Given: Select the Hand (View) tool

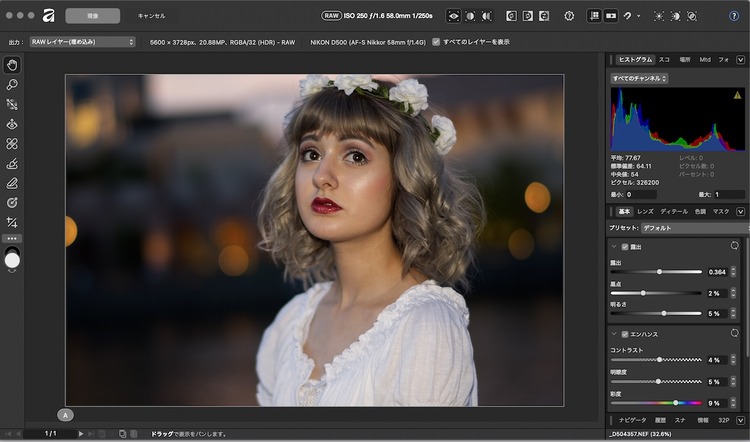Looking at the screenshot, I should pos(13,65).
